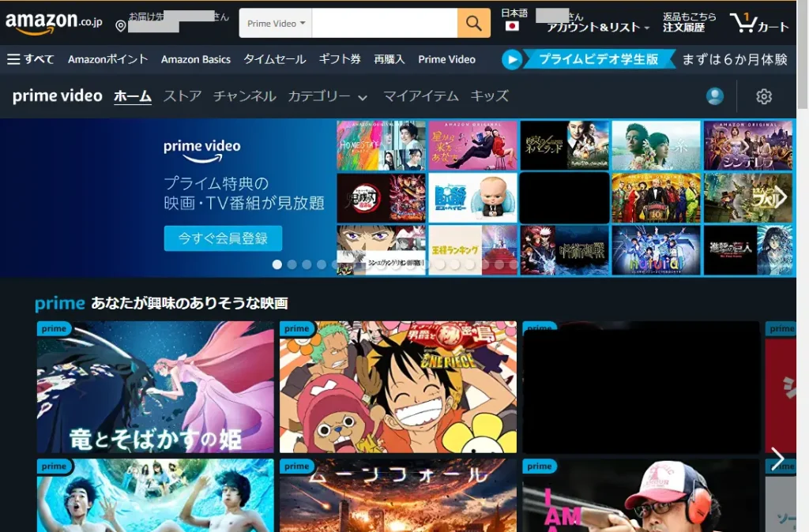Screen dimensions: 809x532
Task: Open the マイアイテム tab
Action: (x=420, y=96)
